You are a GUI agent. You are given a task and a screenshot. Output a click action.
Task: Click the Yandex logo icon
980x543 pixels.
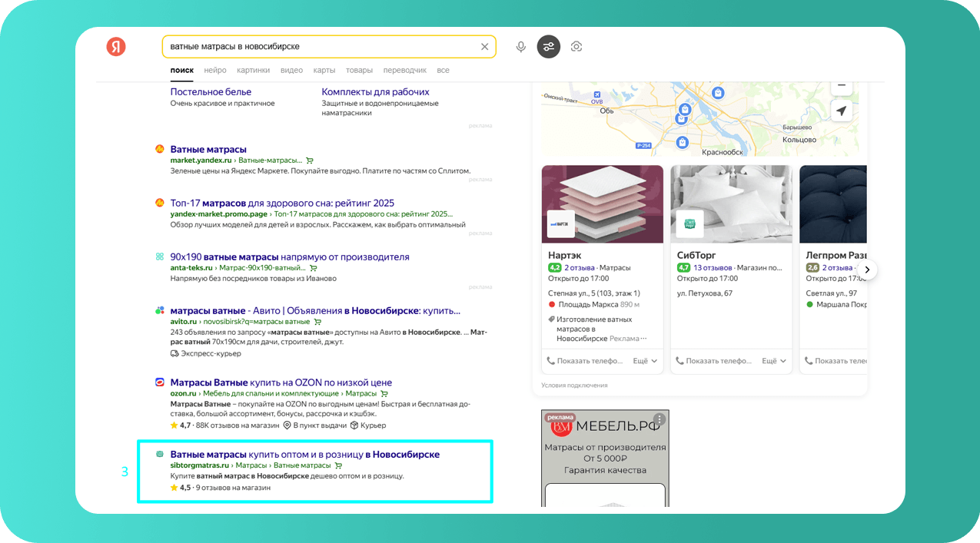click(x=116, y=47)
